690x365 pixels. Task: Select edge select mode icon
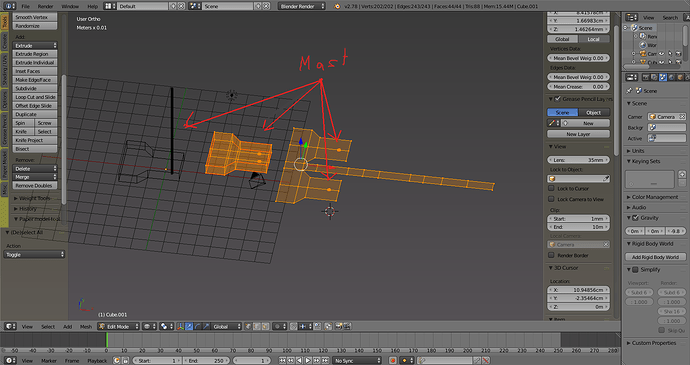tap(257, 326)
